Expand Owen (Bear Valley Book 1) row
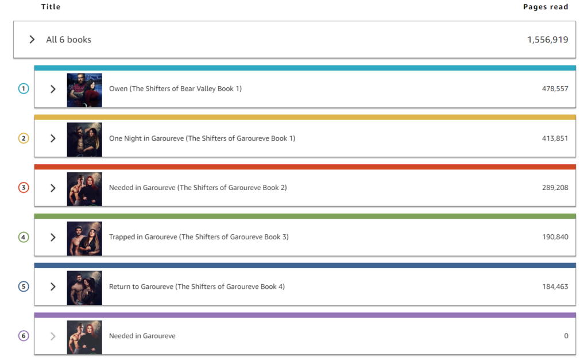 tap(53, 89)
